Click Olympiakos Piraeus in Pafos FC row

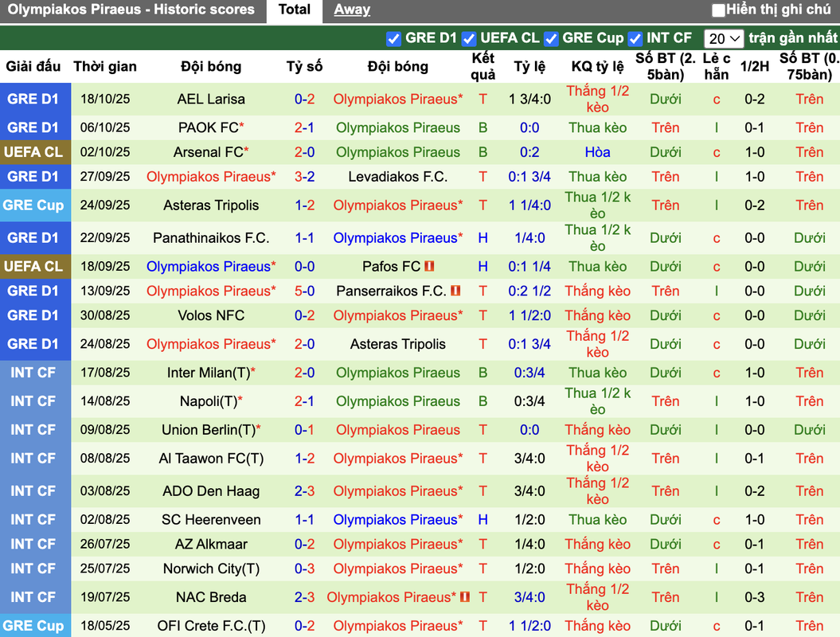209,266
